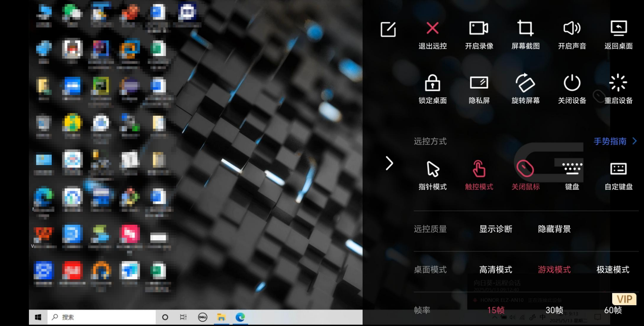Click 显示诊断 display diagnostics
The width and height of the screenshot is (644, 326).
[496, 229]
